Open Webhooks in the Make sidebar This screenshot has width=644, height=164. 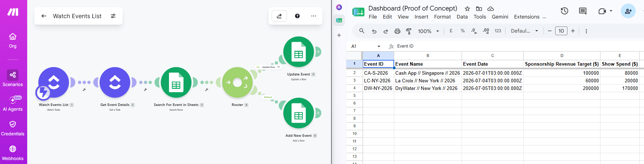click(x=13, y=153)
